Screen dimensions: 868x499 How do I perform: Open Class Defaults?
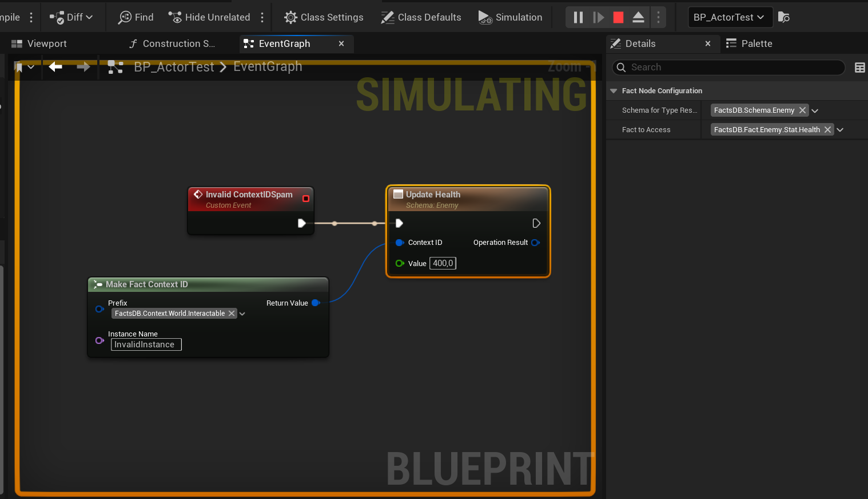pyautogui.click(x=421, y=17)
